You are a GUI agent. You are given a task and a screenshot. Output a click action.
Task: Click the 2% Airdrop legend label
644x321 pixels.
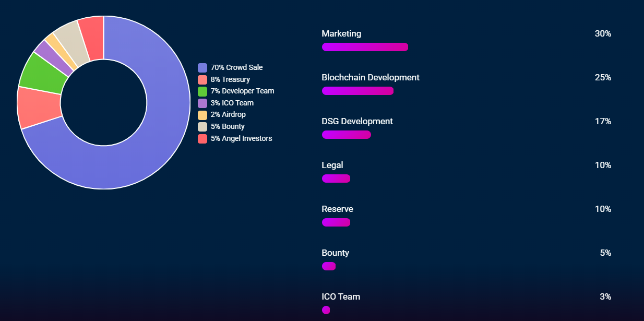(x=228, y=115)
